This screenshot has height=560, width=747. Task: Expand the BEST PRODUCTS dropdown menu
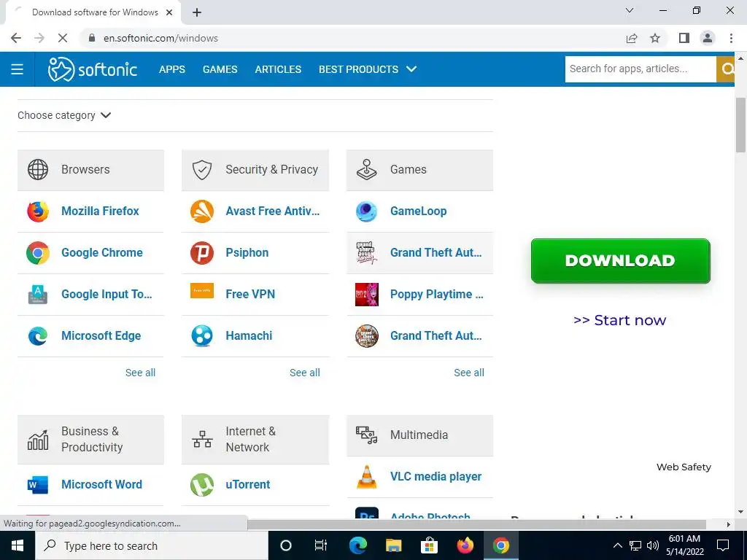click(x=368, y=69)
